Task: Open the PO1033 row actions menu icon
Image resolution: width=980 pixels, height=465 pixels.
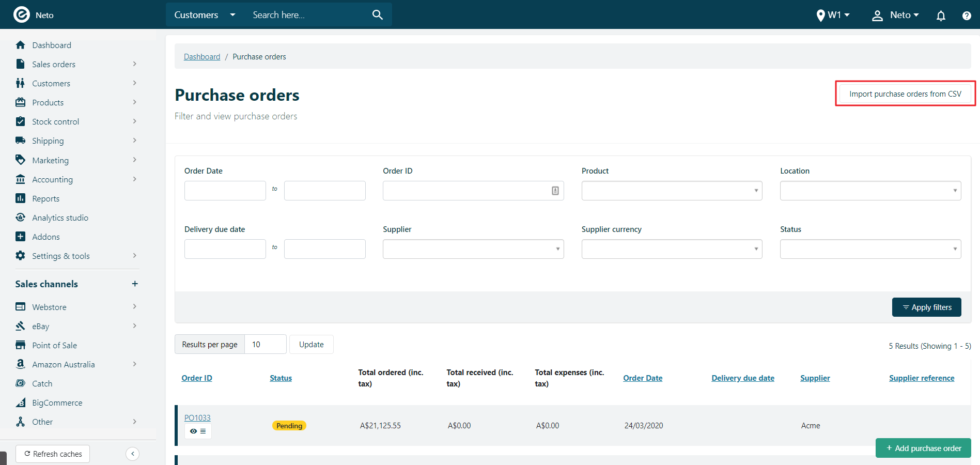Action: click(203, 431)
